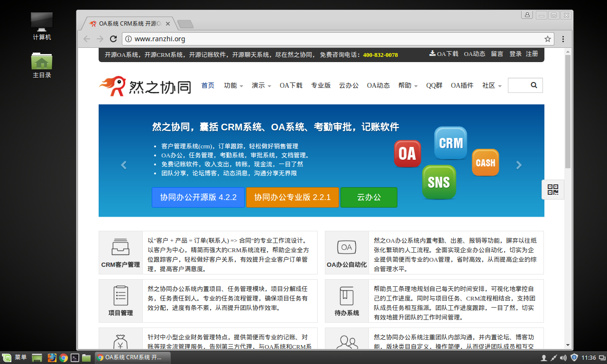Expand the 演示 dropdown menu
Screen dimensions: 607x364
pos(261,86)
